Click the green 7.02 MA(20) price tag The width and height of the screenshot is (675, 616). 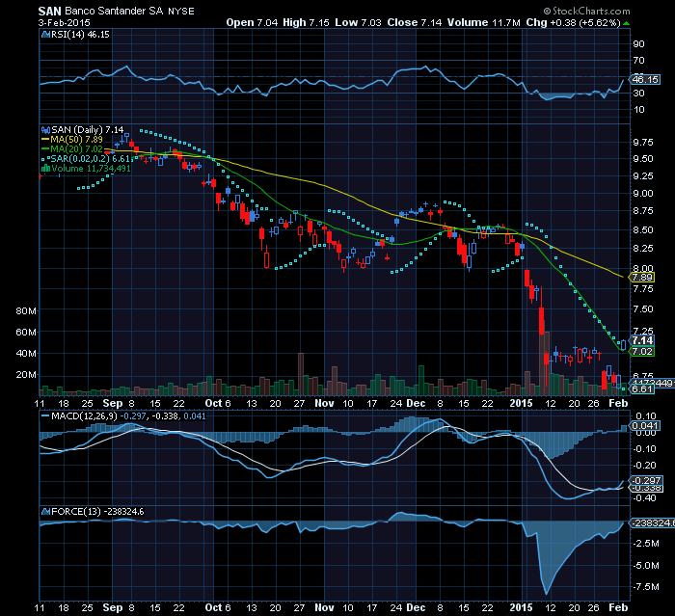pyautogui.click(x=642, y=351)
